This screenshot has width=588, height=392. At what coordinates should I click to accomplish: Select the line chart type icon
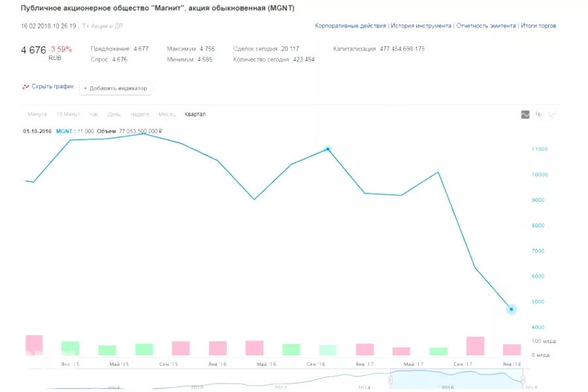[525, 114]
